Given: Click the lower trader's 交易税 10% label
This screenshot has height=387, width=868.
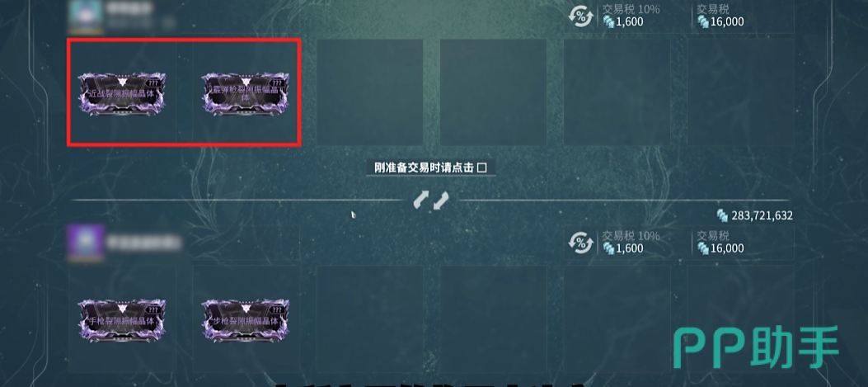Looking at the screenshot, I should (x=631, y=236).
